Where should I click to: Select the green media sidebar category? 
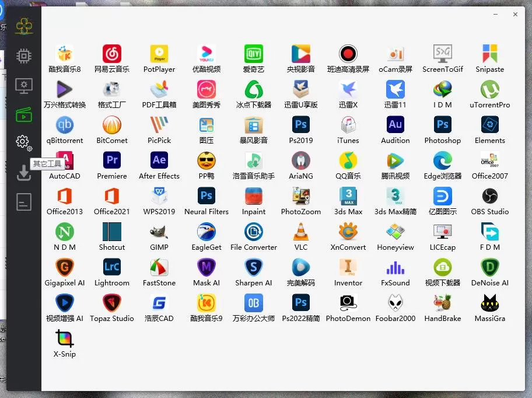tap(23, 114)
